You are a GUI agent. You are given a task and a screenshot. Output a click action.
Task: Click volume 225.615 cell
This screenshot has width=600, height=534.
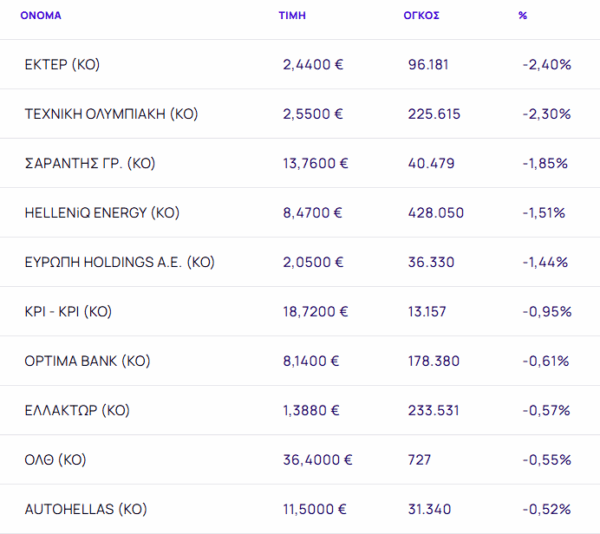[x=434, y=114]
